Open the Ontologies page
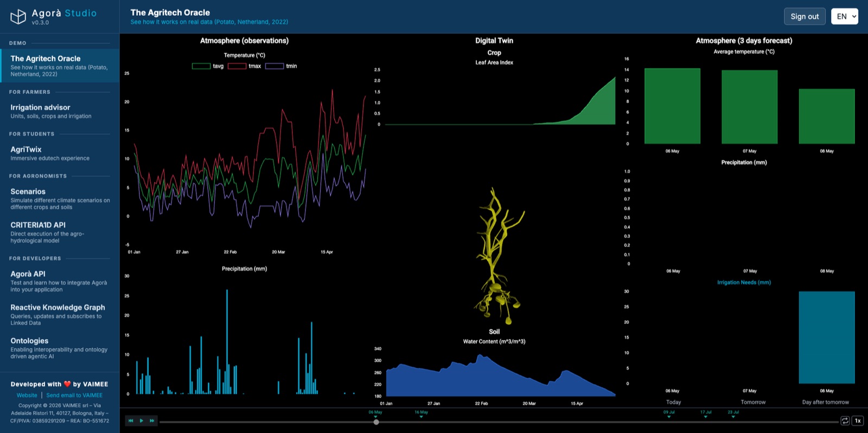 tap(60, 348)
